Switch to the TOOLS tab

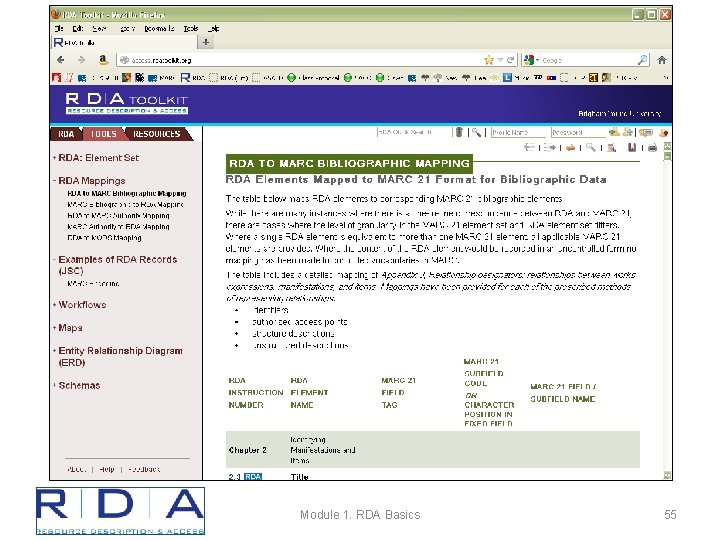click(x=103, y=134)
